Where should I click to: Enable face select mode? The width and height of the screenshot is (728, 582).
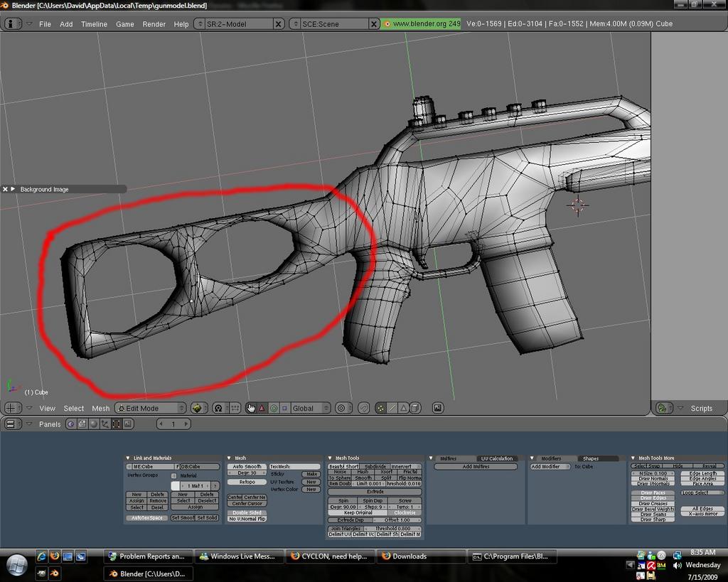404,408
